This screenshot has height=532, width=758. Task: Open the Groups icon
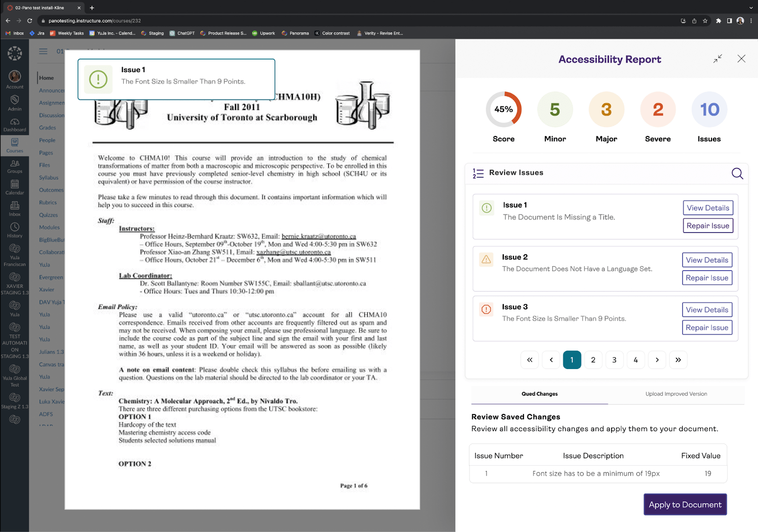click(15, 163)
